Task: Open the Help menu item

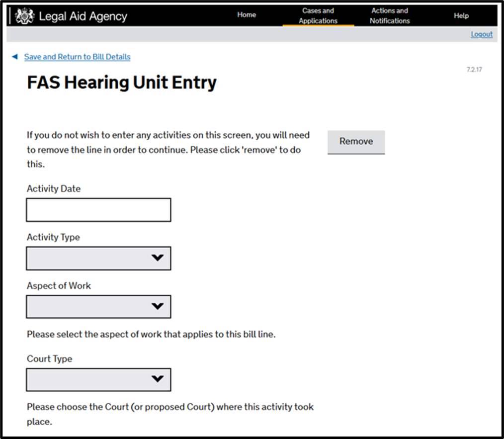Action: click(461, 15)
